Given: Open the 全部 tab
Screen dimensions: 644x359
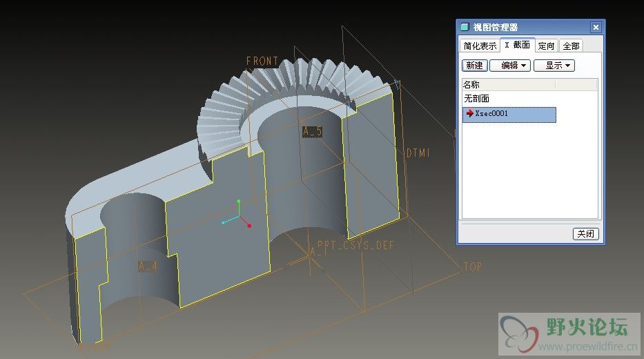Looking at the screenshot, I should 571,46.
